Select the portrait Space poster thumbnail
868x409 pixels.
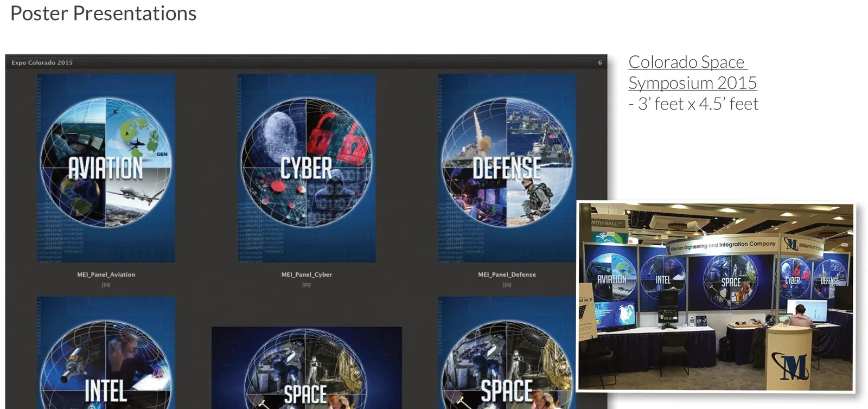tap(507, 353)
